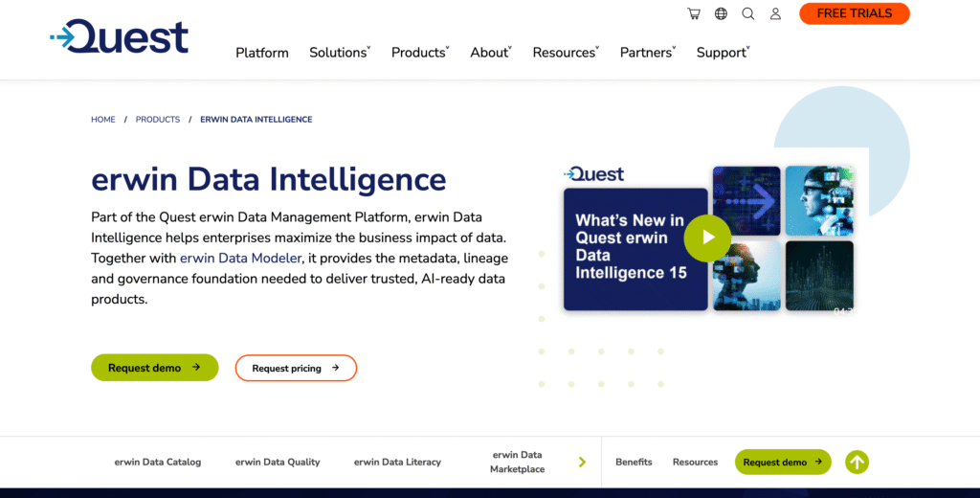Expand the Solutions dropdown menu
Image resolution: width=980 pixels, height=498 pixels.
coord(340,54)
